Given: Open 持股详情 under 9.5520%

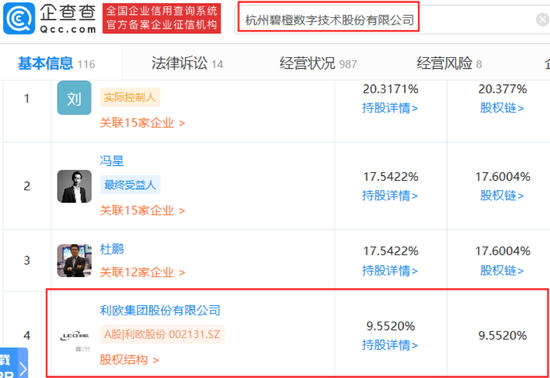Looking at the screenshot, I should (390, 345).
